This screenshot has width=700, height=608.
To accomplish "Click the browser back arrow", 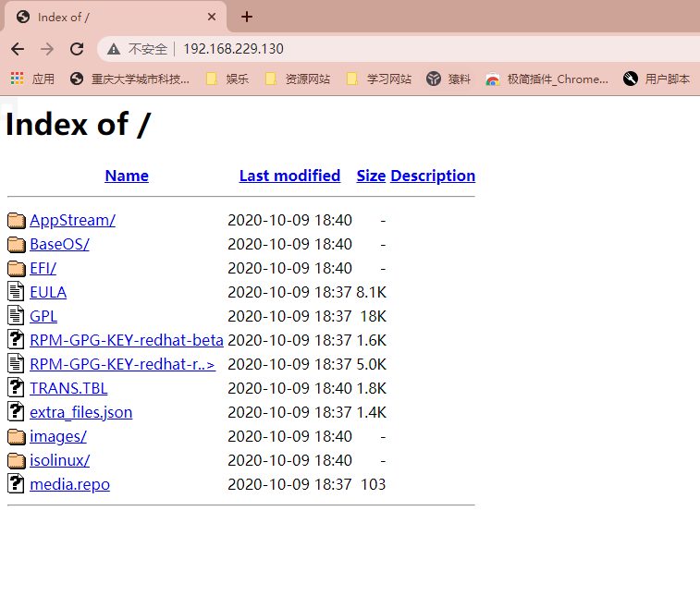I will [18, 49].
